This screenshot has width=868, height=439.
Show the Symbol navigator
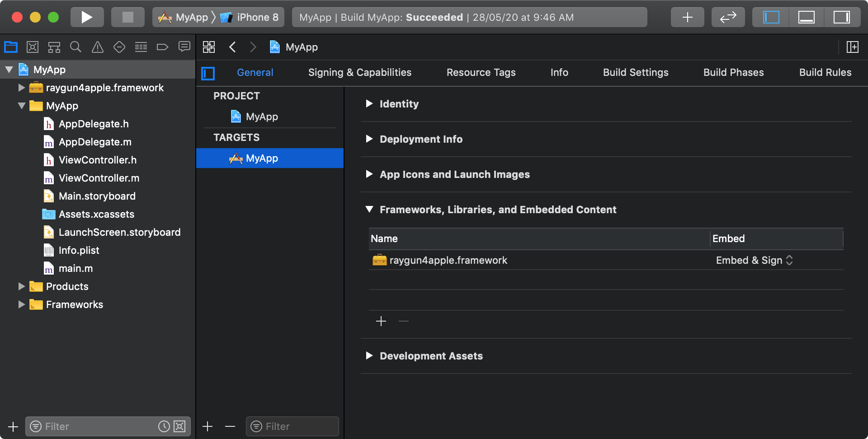(54, 47)
